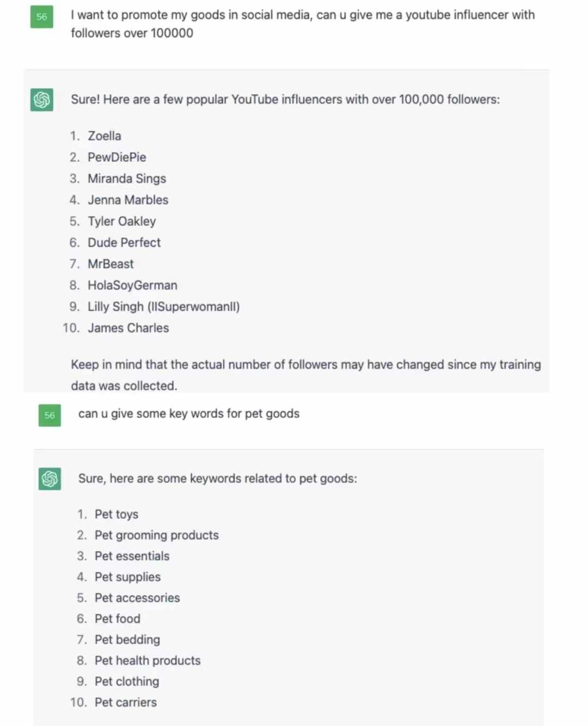The image size is (588, 726).
Task: Select the Pet health products keyword
Action: click(148, 661)
